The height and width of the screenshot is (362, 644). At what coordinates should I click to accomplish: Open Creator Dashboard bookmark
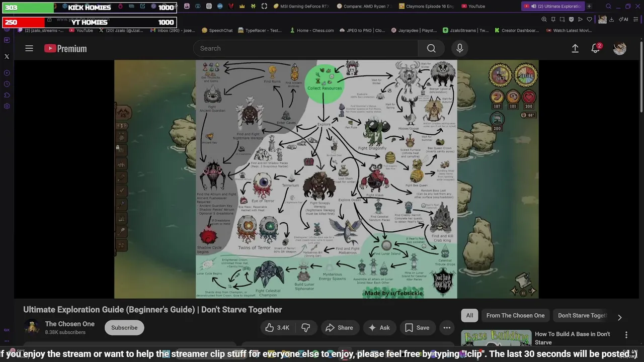pyautogui.click(x=517, y=30)
